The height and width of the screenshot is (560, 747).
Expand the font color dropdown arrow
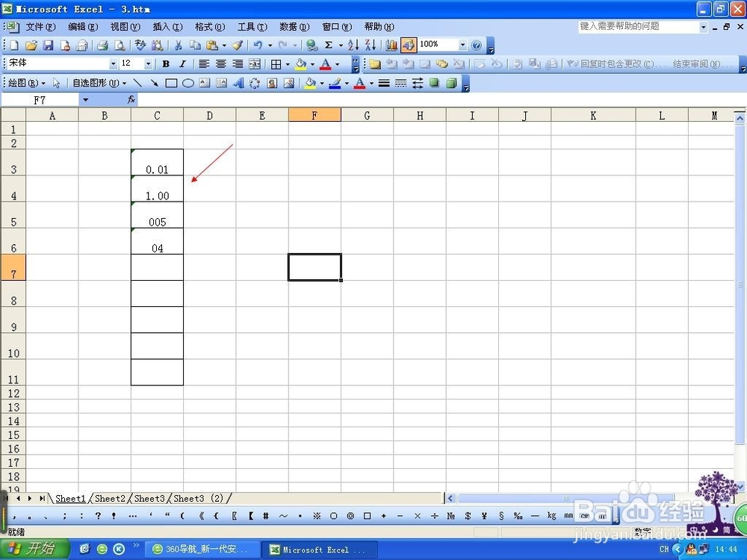[x=338, y=63]
